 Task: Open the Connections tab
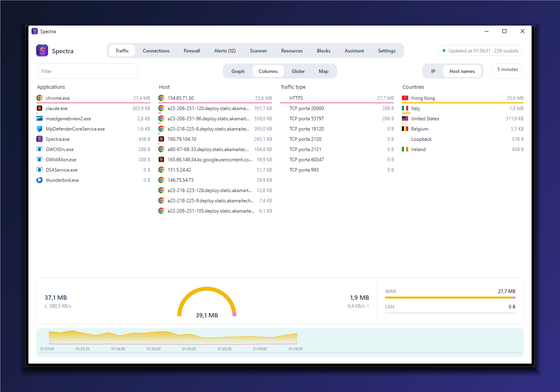156,51
